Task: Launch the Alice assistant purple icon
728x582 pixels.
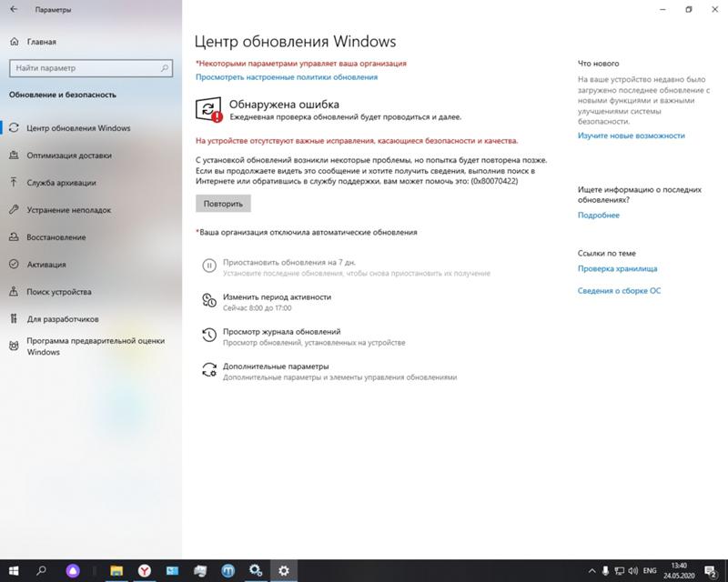Action: pyautogui.click(x=73, y=571)
